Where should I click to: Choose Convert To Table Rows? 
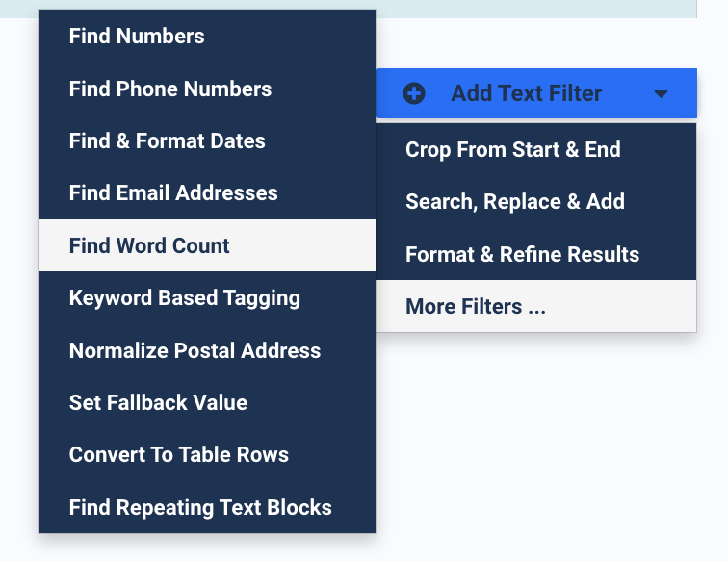pyautogui.click(x=207, y=455)
